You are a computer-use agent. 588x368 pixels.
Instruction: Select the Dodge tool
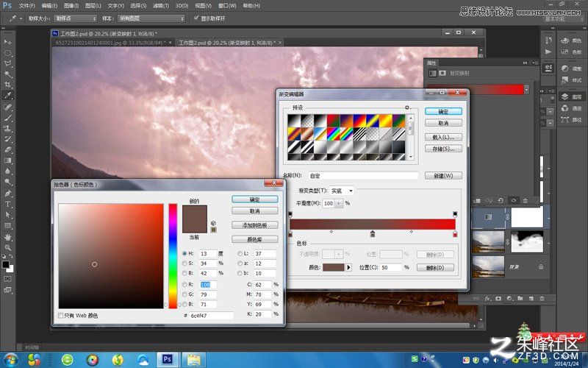[7, 181]
